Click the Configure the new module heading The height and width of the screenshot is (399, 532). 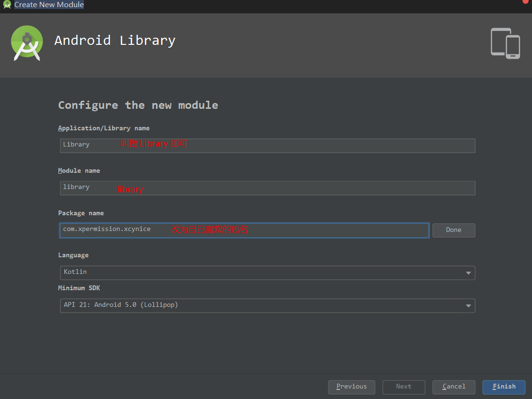tap(138, 105)
